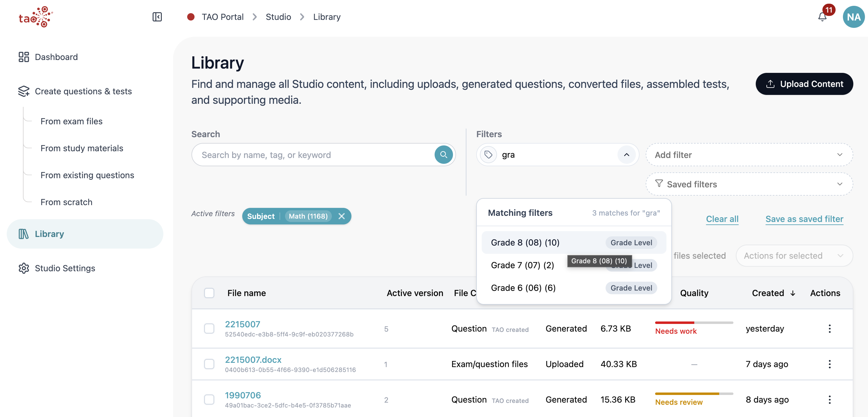868x417 pixels.
Task: Click the Studio Settings gear icon
Action: (24, 268)
